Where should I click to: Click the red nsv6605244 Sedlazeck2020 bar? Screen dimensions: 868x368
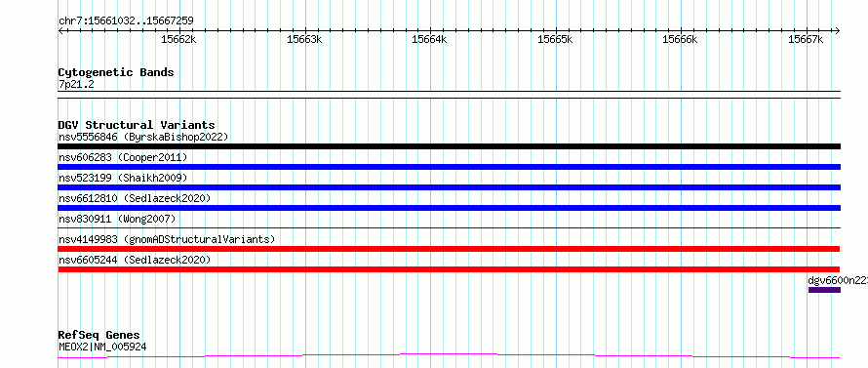click(x=449, y=269)
